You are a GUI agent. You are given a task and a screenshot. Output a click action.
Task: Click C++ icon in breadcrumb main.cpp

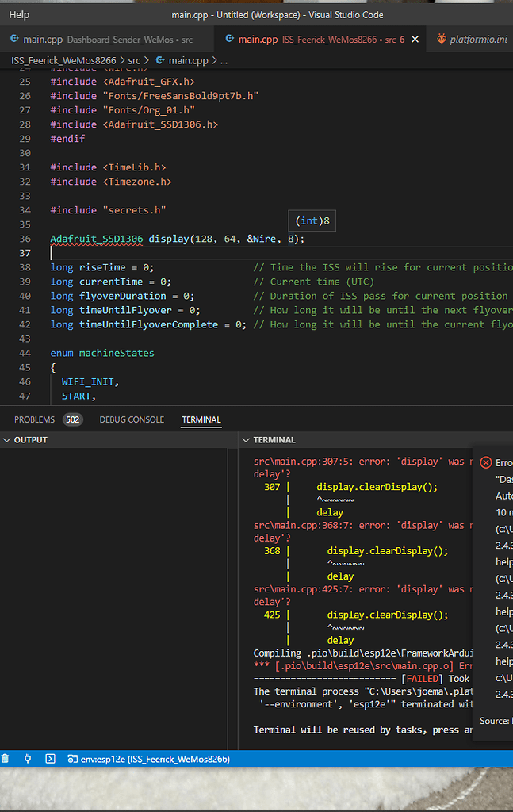pos(160,60)
